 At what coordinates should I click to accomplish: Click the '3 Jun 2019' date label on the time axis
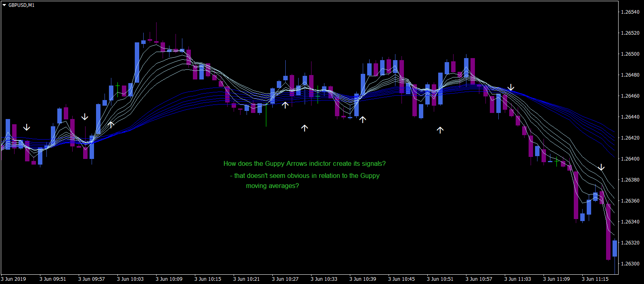tap(14, 279)
